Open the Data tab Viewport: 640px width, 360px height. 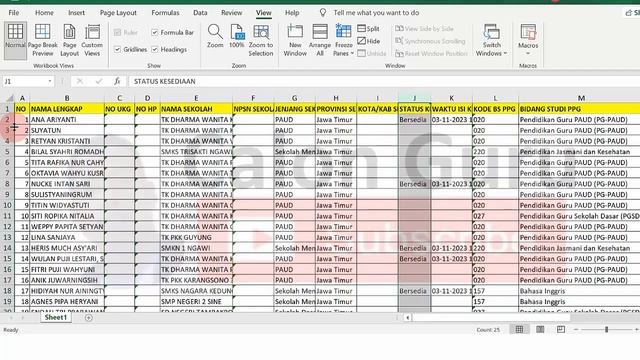pyautogui.click(x=200, y=13)
